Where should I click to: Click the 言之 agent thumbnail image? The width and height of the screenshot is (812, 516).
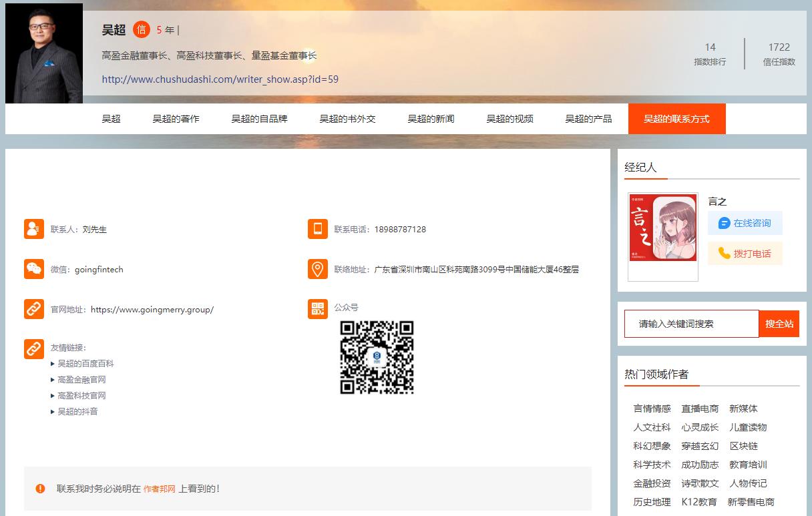663,236
